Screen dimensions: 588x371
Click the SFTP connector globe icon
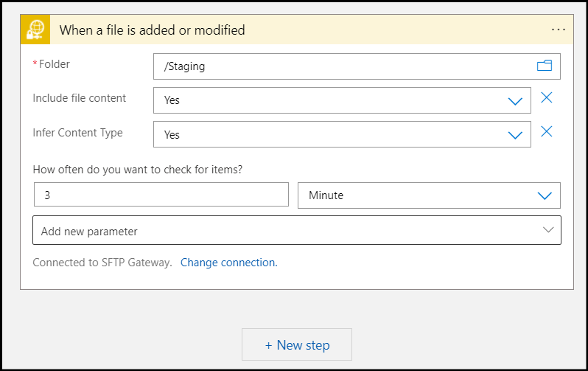35,30
